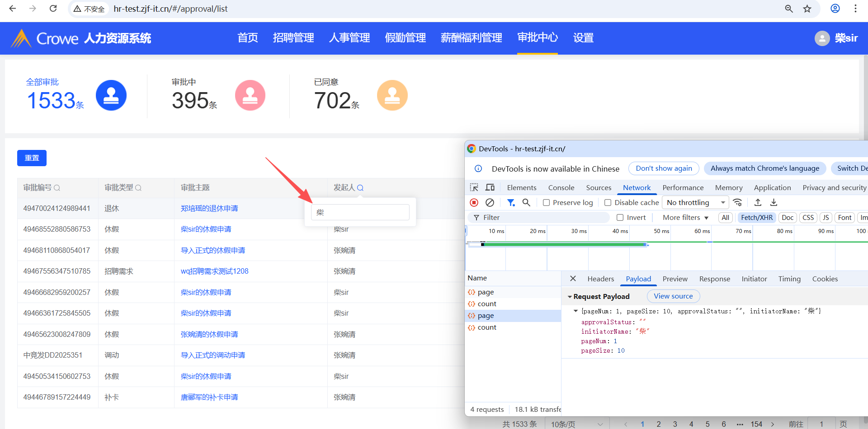Screen dimensions: 868x429
Task: Click the blue 全部审批 person icon
Action: (111, 95)
